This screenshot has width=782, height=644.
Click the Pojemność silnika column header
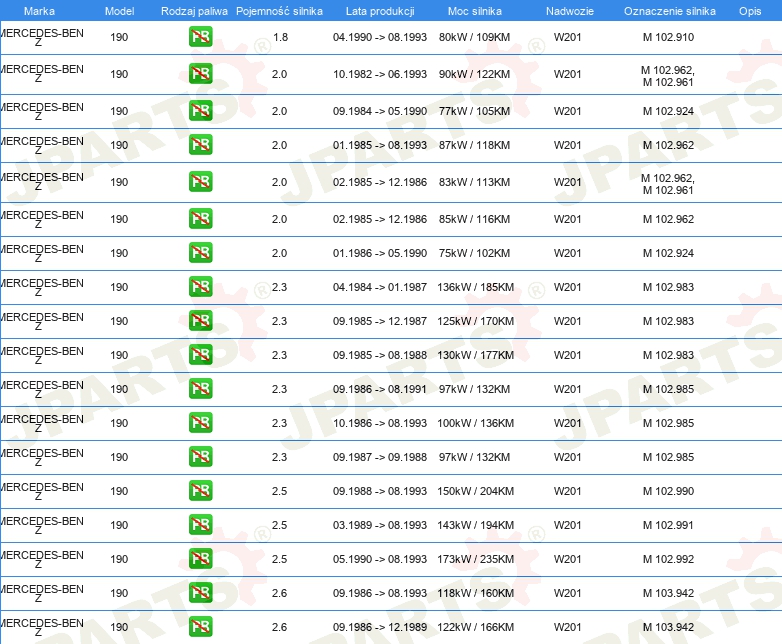pos(279,11)
